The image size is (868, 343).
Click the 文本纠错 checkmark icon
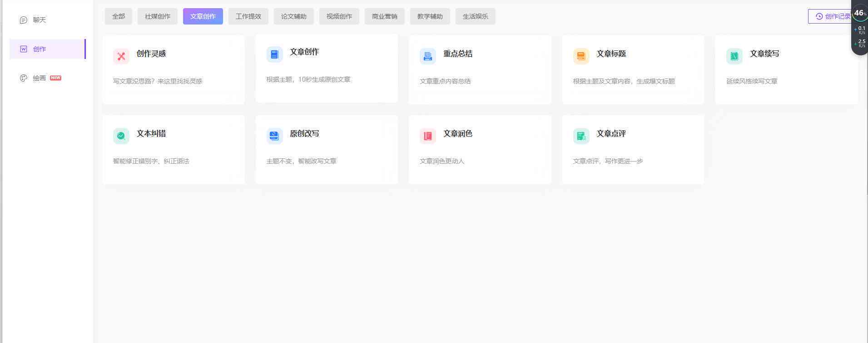click(121, 136)
